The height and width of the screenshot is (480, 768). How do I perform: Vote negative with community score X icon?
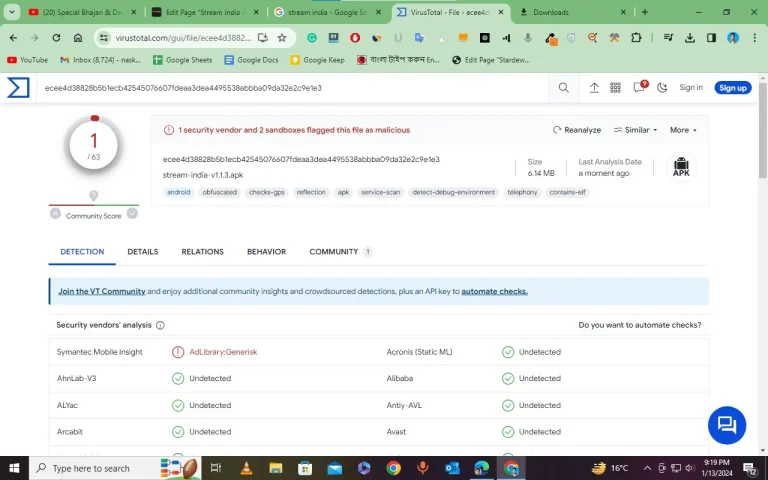click(55, 214)
